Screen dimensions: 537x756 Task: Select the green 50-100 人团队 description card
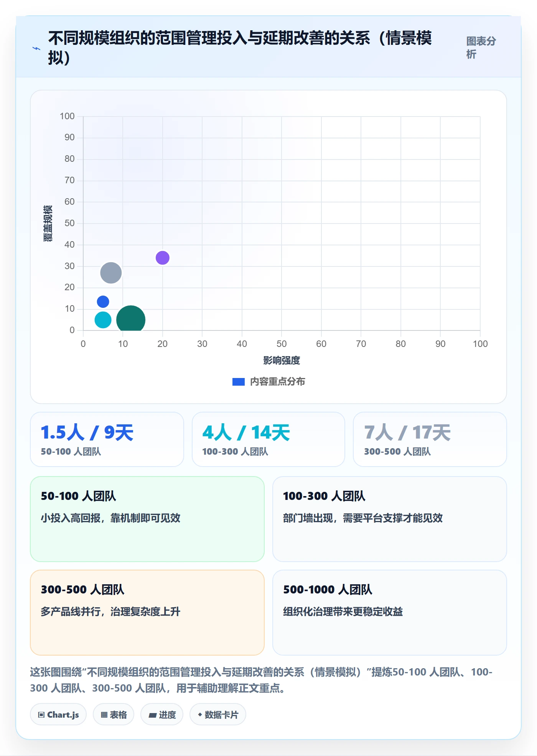tap(147, 519)
